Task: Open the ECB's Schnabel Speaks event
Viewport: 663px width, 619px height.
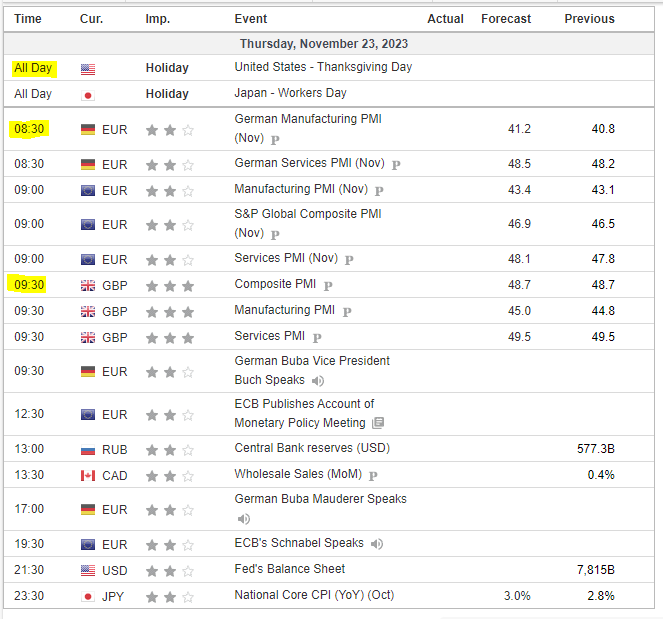Action: pos(299,543)
